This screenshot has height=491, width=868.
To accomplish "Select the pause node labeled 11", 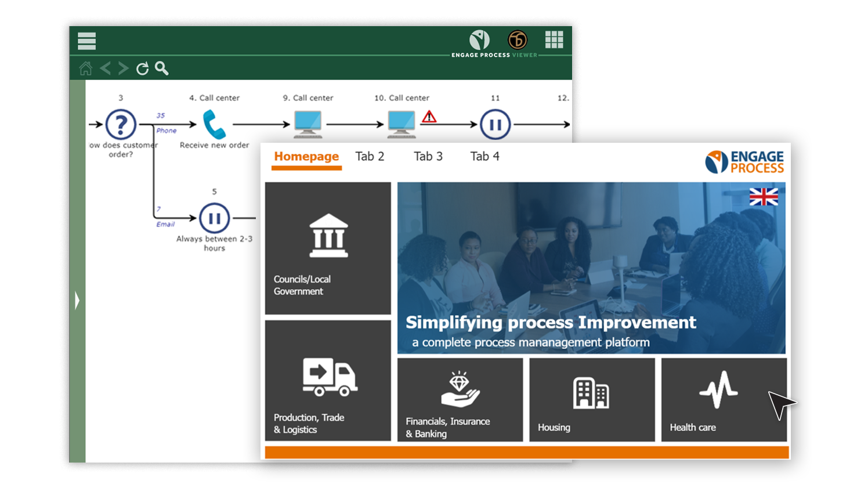I will (x=494, y=124).
